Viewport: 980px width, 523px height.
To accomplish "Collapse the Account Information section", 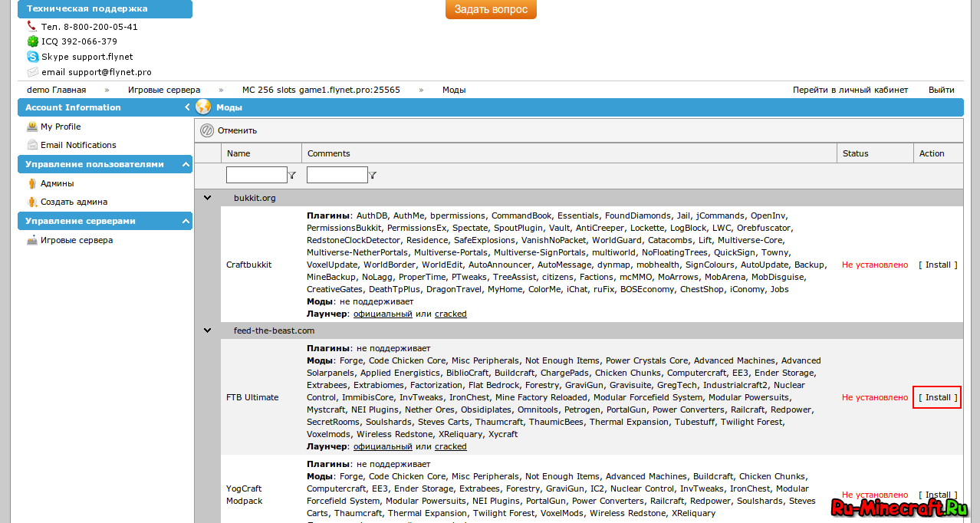I will point(187,107).
